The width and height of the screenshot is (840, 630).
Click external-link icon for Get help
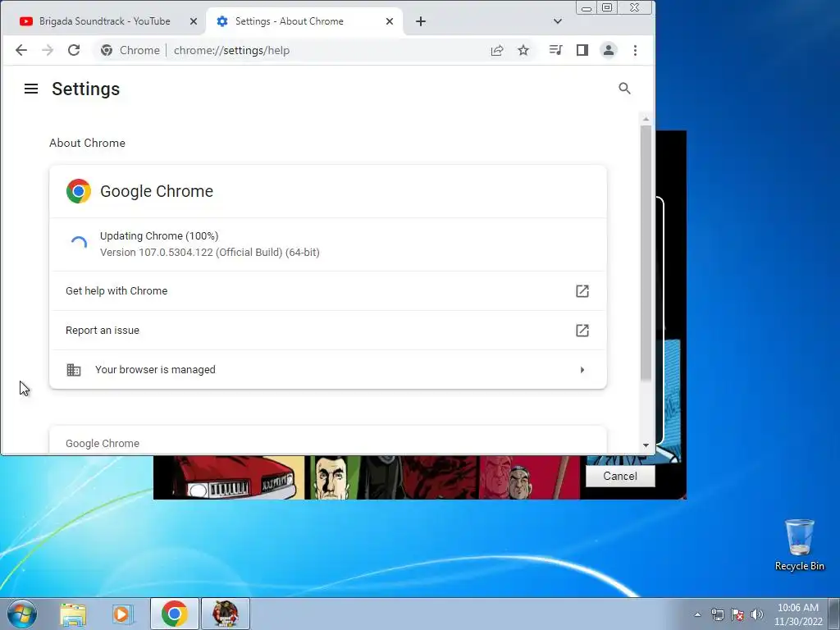[582, 291]
